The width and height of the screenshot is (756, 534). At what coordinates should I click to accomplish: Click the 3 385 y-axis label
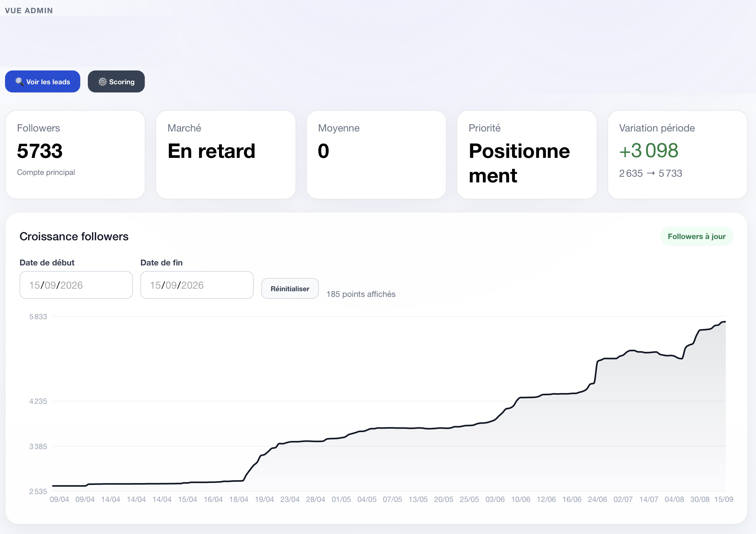pyautogui.click(x=38, y=447)
